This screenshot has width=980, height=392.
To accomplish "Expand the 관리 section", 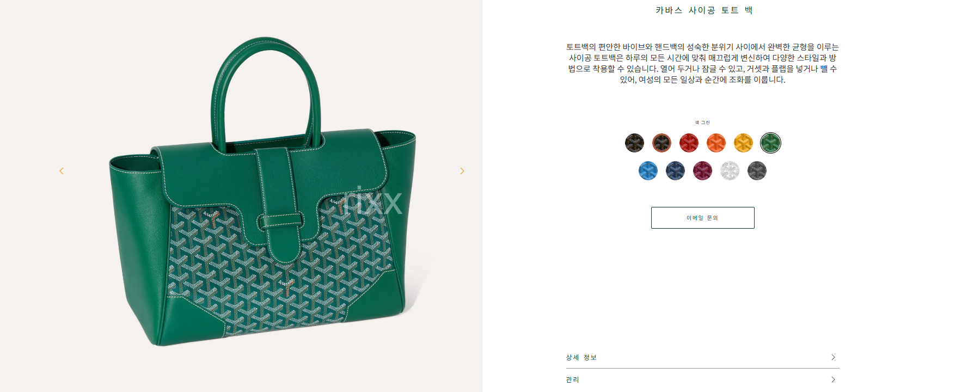I will [702, 379].
